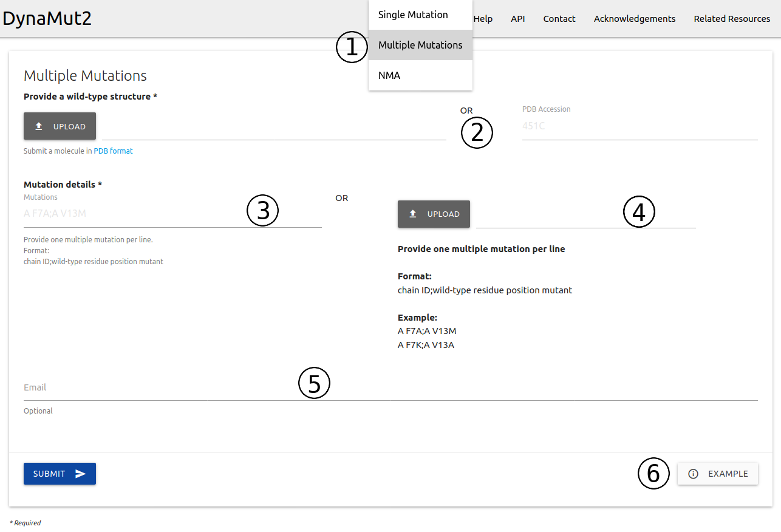Click send arrow icon on Submit
This screenshot has width=781, height=532.
(x=81, y=474)
